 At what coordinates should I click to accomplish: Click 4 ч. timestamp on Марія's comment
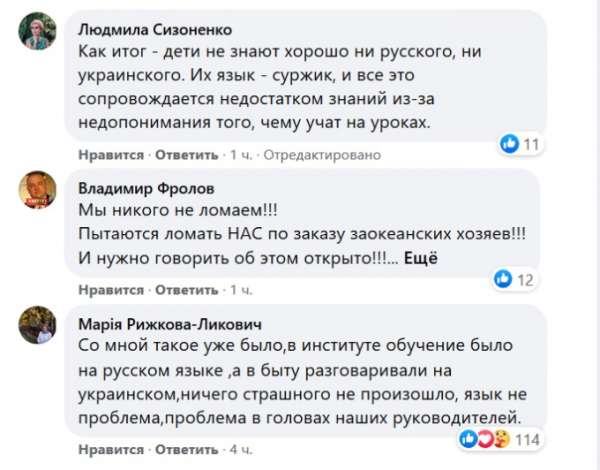click(241, 449)
